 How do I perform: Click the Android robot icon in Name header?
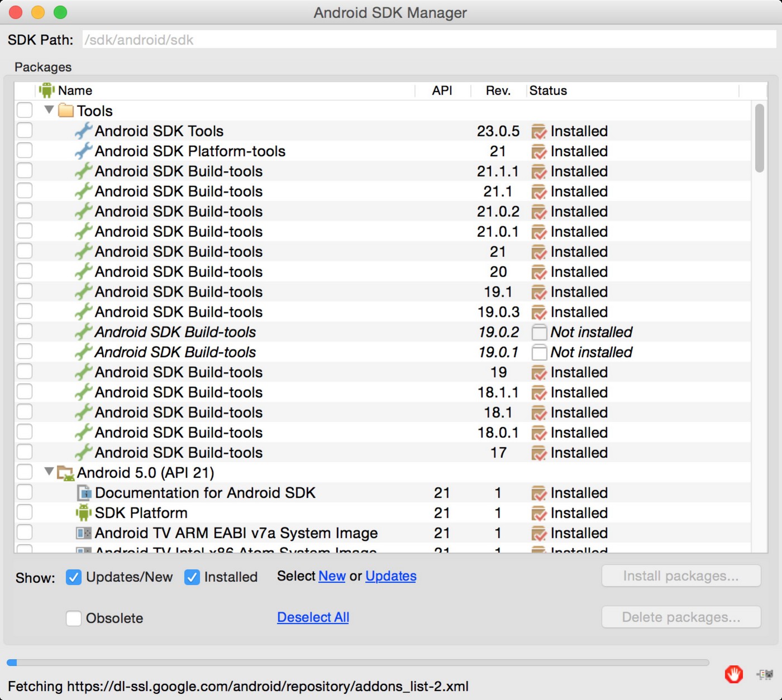pyautogui.click(x=47, y=90)
